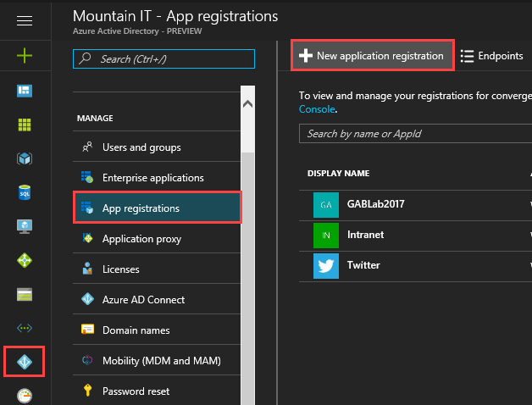This screenshot has height=405, width=532.
Task: Select the SQL databases sidebar icon
Action: (x=25, y=192)
